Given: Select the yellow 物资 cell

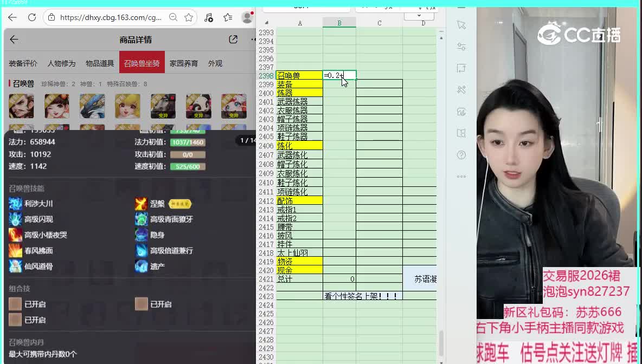Looking at the screenshot, I should [x=299, y=262].
